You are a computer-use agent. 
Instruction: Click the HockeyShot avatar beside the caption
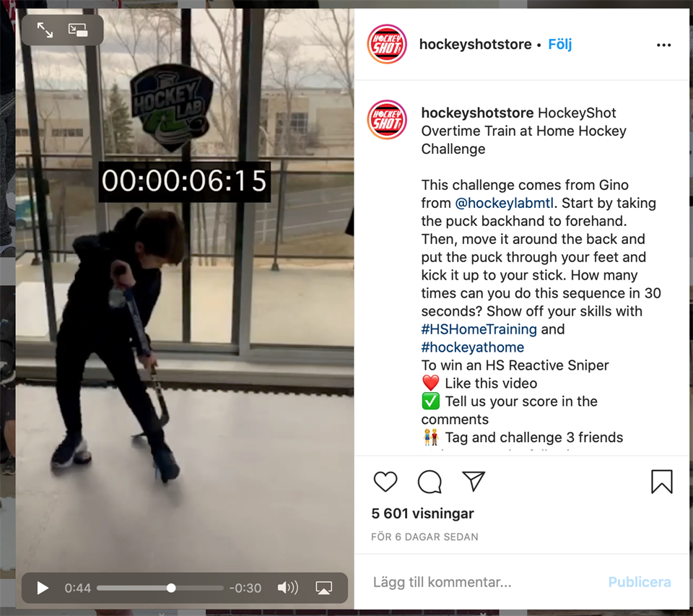387,119
